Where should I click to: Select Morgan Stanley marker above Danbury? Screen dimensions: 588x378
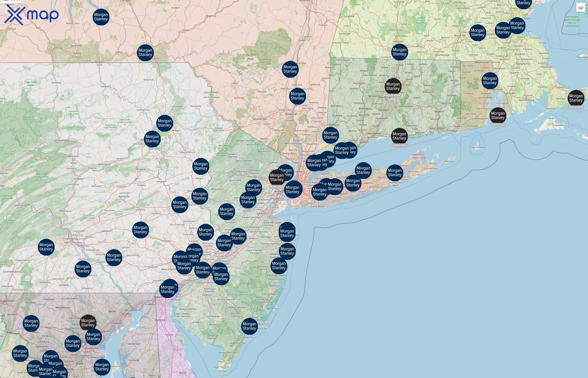330,135
